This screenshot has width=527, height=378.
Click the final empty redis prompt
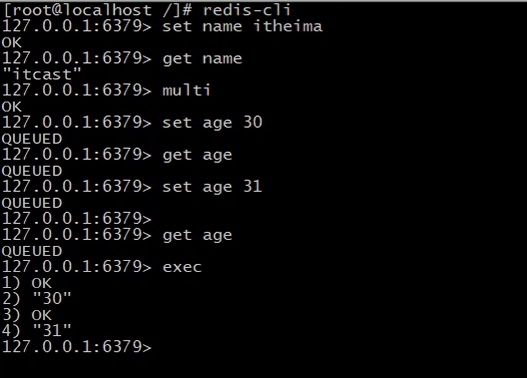click(77, 347)
